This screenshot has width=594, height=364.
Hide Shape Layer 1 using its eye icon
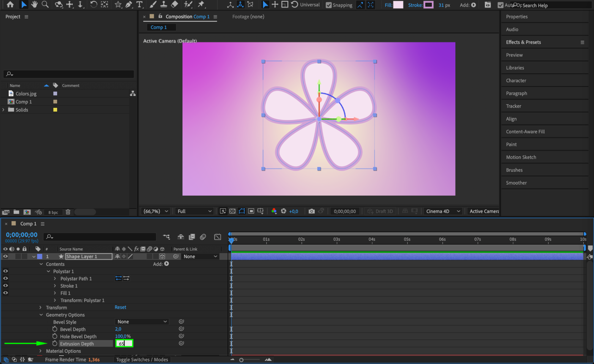[x=5, y=256]
